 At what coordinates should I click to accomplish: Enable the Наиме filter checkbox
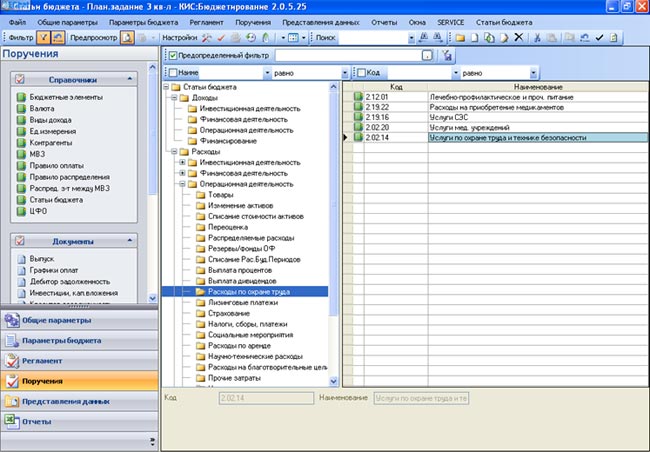pyautogui.click(x=174, y=73)
